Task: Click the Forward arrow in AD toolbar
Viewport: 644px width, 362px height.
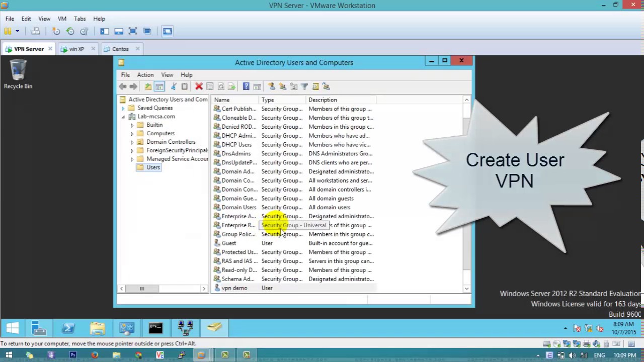Action: 133,86
